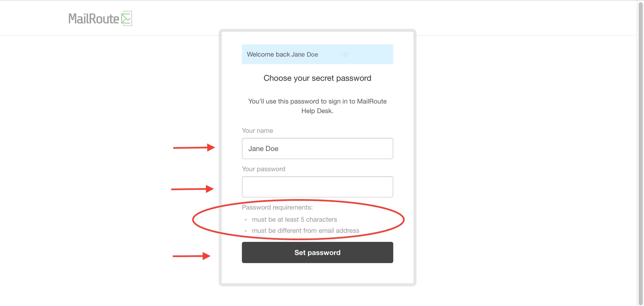Focus the empty password input field
644x306 pixels.
pyautogui.click(x=317, y=187)
